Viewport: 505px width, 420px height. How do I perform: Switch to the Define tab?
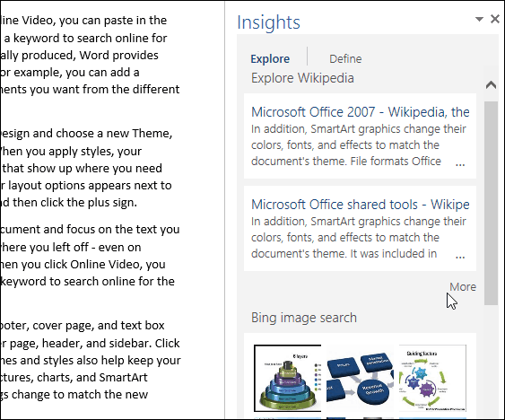tap(345, 58)
